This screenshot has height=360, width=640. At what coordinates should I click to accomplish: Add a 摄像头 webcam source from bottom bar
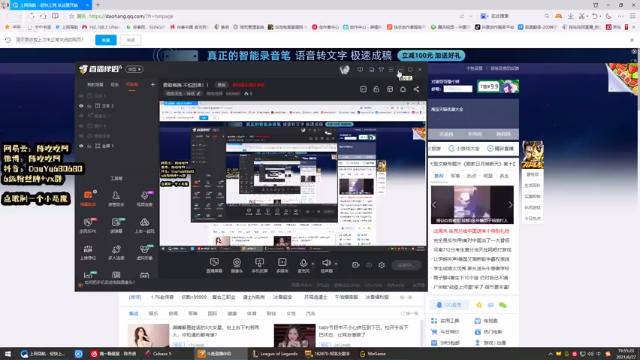click(x=237, y=265)
